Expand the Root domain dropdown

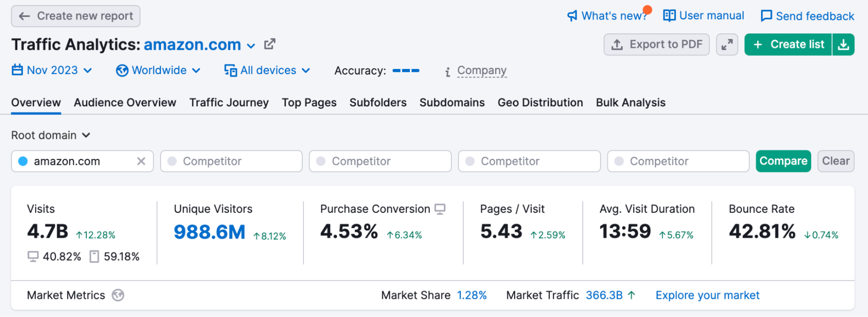(x=51, y=135)
